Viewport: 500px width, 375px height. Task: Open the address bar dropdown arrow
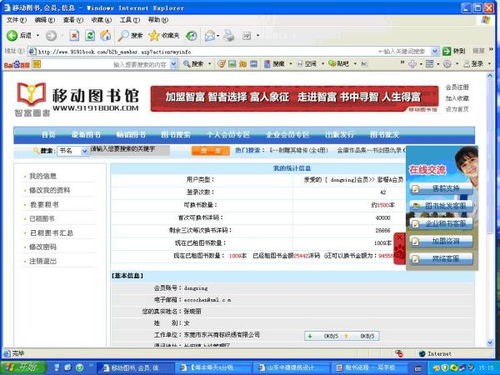(435, 51)
